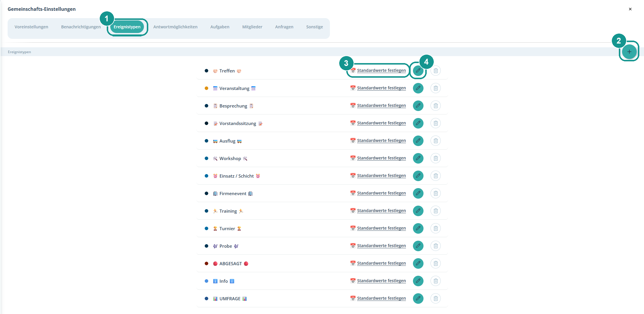Edit the Treffen event type
The image size is (644, 314).
[418, 71]
